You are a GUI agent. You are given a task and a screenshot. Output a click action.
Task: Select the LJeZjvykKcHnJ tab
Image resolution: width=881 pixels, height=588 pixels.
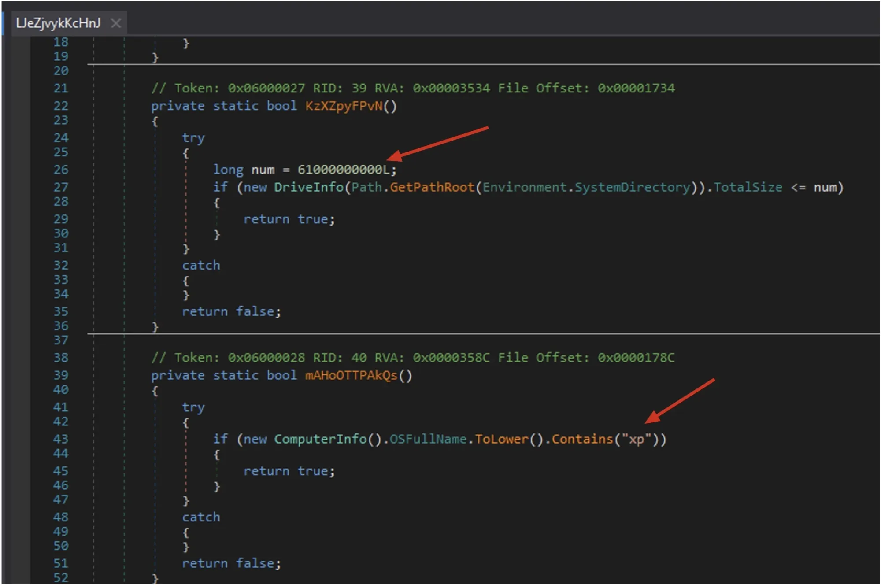tap(58, 23)
